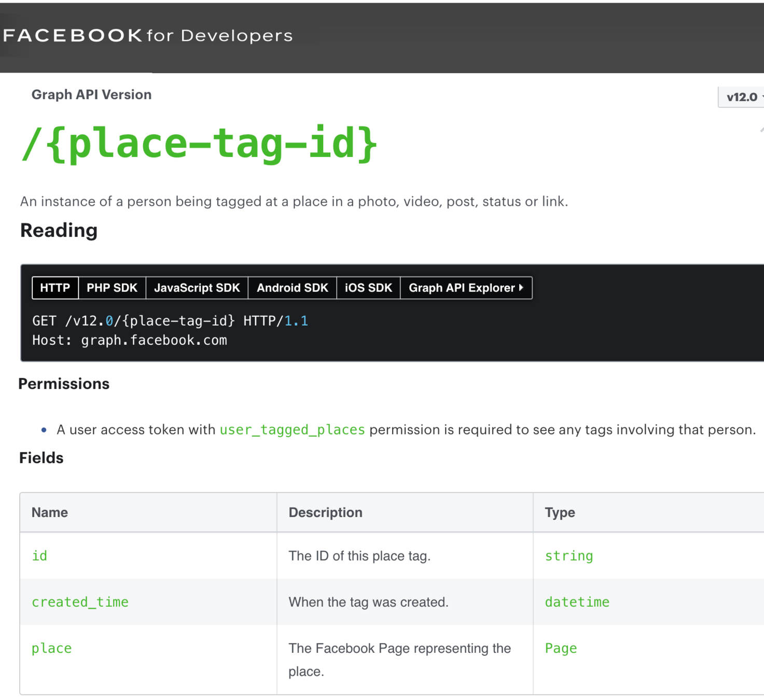764x700 pixels.
Task: Click the /{place-tag-id} page heading
Action: tap(199, 144)
